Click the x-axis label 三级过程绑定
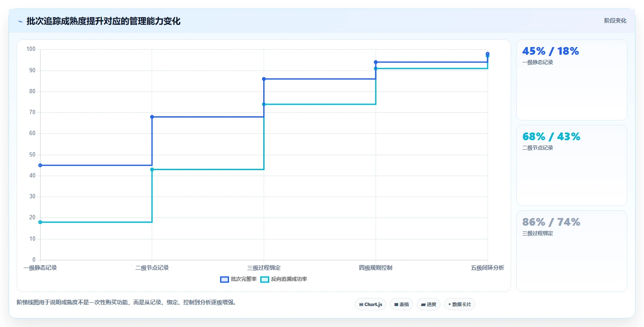Screen dimensions: 644x327 click(264, 268)
